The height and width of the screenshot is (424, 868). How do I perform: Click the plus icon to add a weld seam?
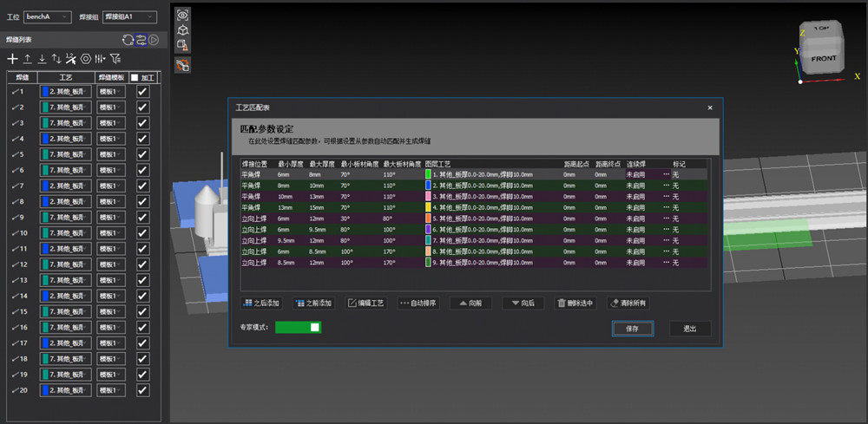(x=12, y=59)
